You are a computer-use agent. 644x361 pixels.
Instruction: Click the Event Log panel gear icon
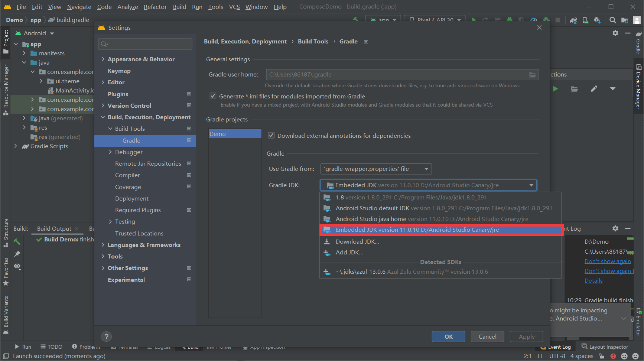tap(615, 228)
